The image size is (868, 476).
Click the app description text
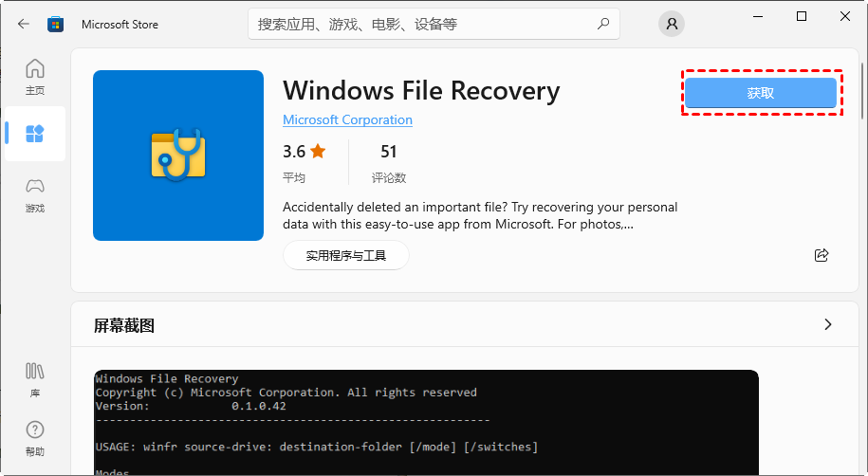coord(480,215)
